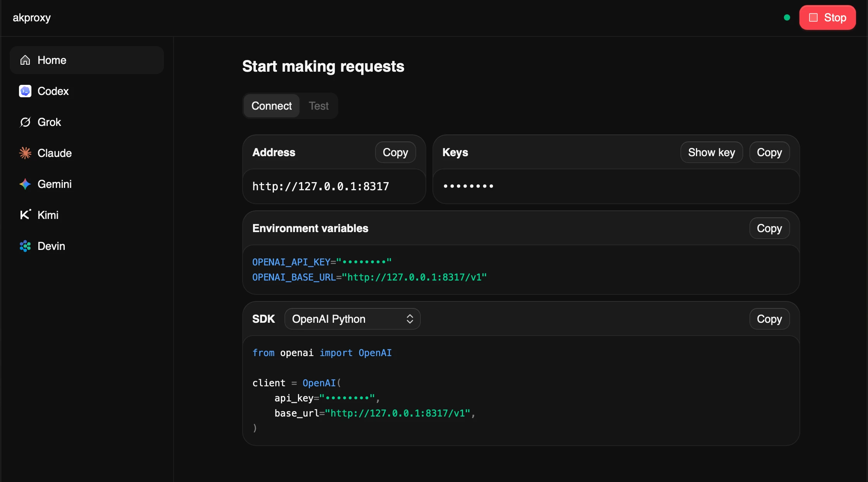Select the Kimi K icon
Viewport: 868px width, 482px height.
coord(25,215)
